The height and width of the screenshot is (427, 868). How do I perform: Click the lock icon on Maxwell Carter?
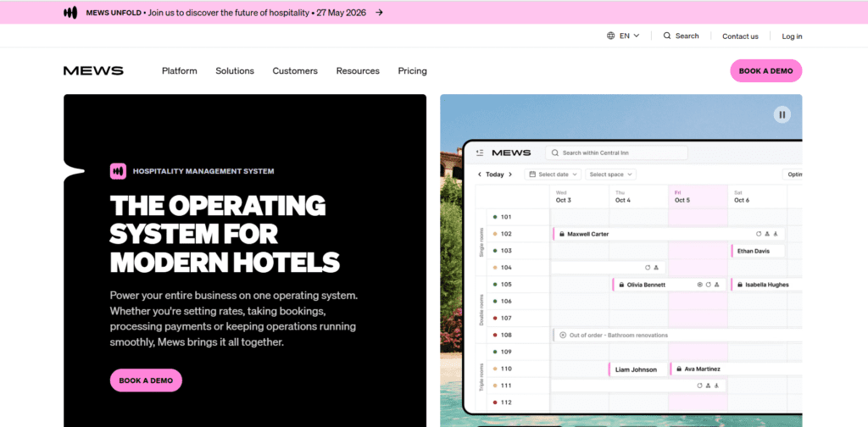tap(562, 234)
